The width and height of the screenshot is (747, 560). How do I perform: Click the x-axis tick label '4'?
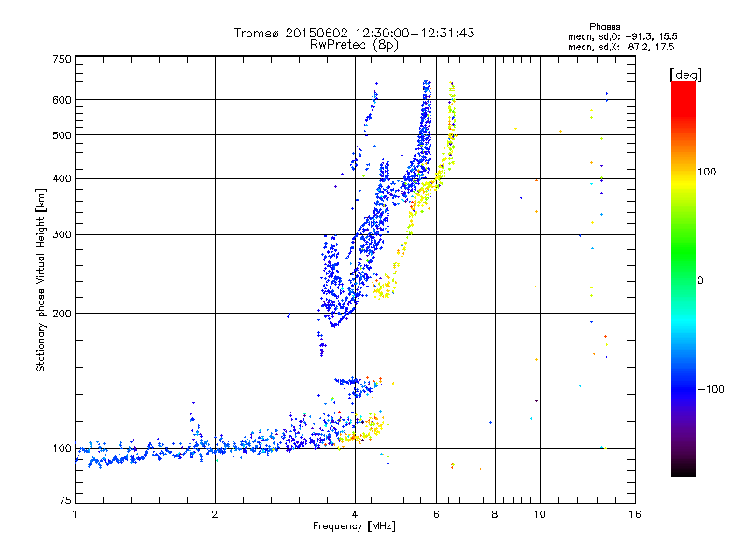[x=355, y=514]
